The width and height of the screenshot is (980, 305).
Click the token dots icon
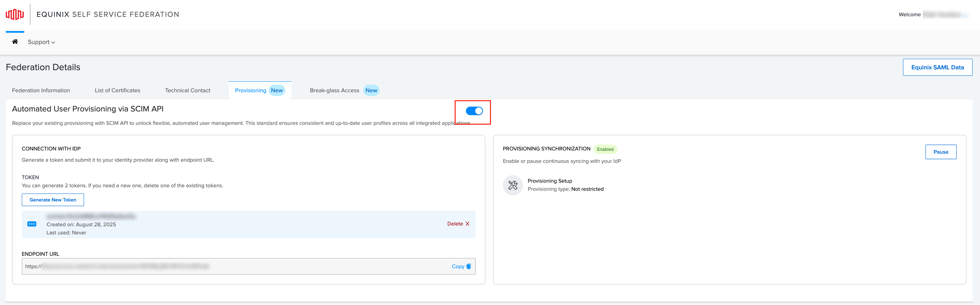[x=32, y=224]
